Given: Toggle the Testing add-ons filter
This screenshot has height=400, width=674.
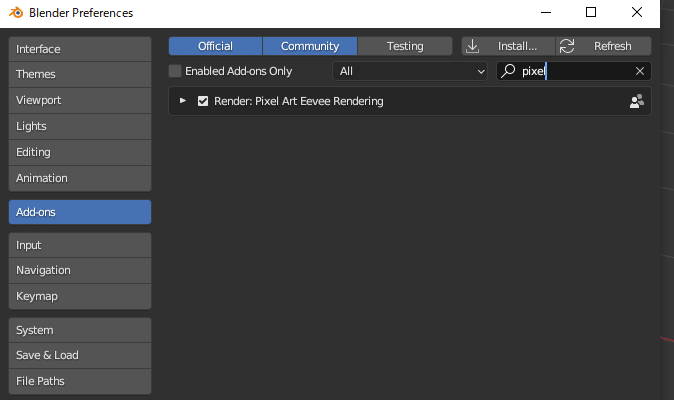Looking at the screenshot, I should click(405, 46).
